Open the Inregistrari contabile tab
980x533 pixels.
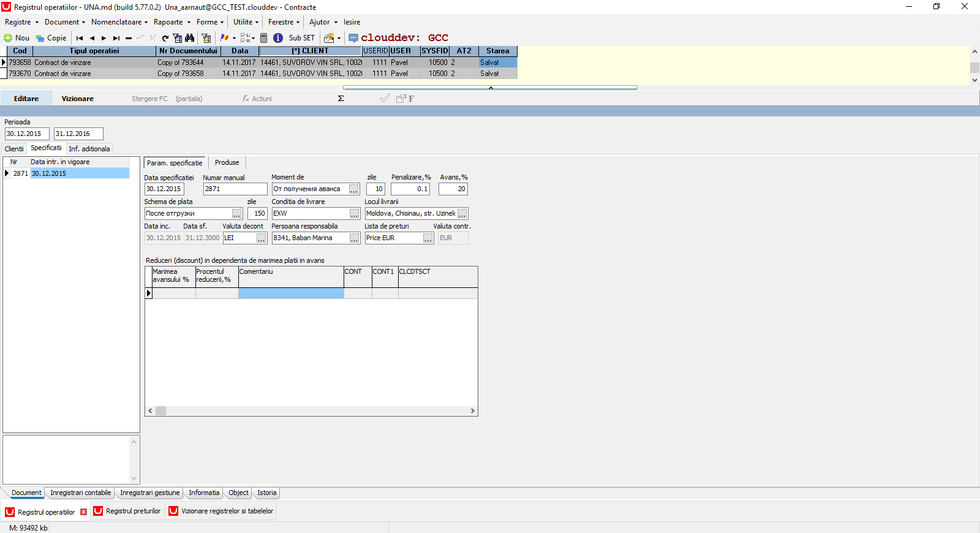(x=81, y=493)
